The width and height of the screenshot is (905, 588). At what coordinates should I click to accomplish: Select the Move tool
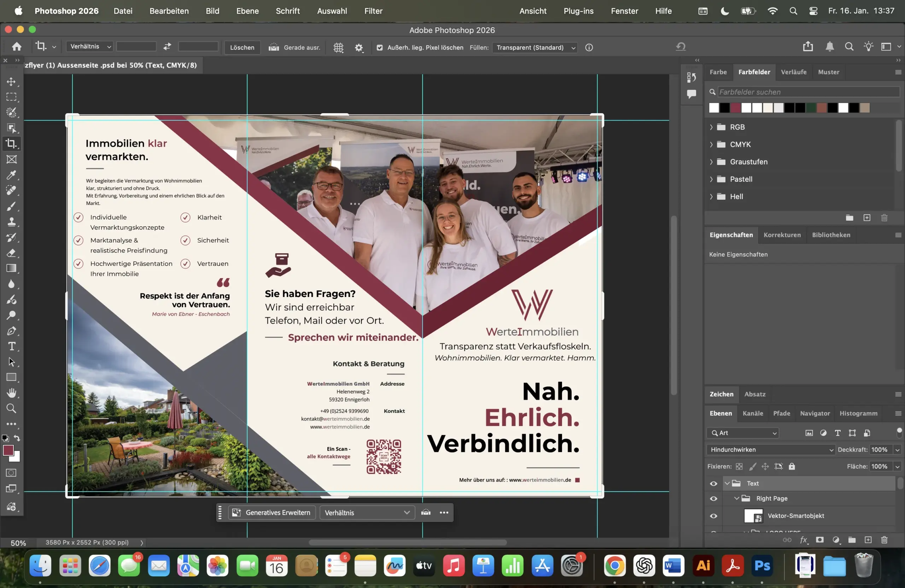point(11,82)
